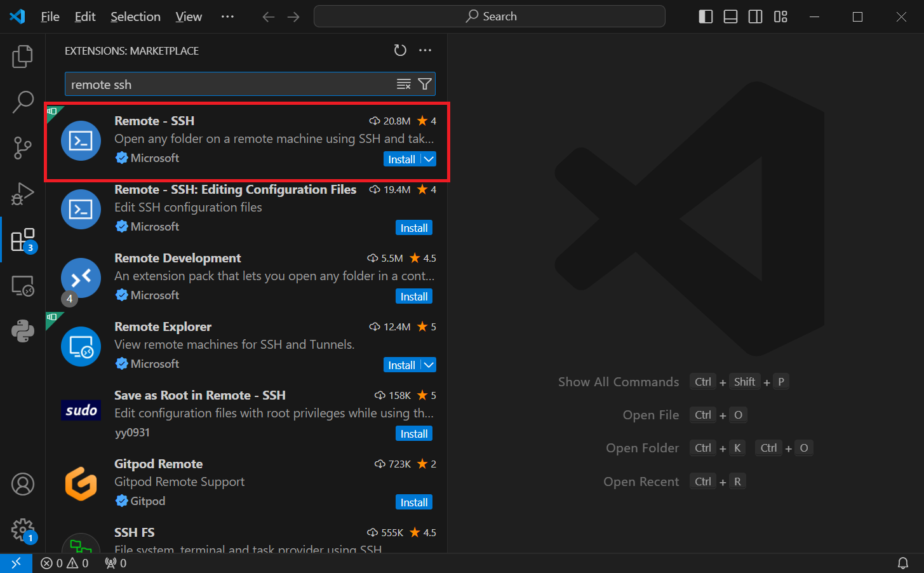Viewport: 924px width, 573px height.
Task: Filter extensions with funnel icon
Action: 425,84
